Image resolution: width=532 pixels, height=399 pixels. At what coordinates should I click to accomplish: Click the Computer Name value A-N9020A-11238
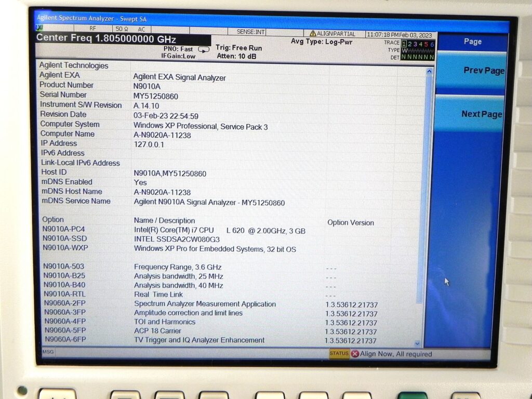tap(162, 136)
